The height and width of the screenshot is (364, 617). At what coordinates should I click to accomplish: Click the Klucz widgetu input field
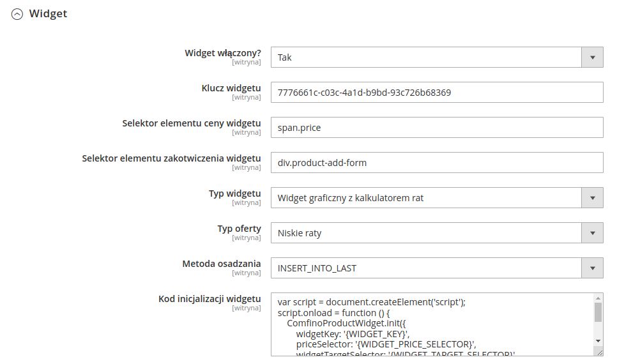[437, 93]
